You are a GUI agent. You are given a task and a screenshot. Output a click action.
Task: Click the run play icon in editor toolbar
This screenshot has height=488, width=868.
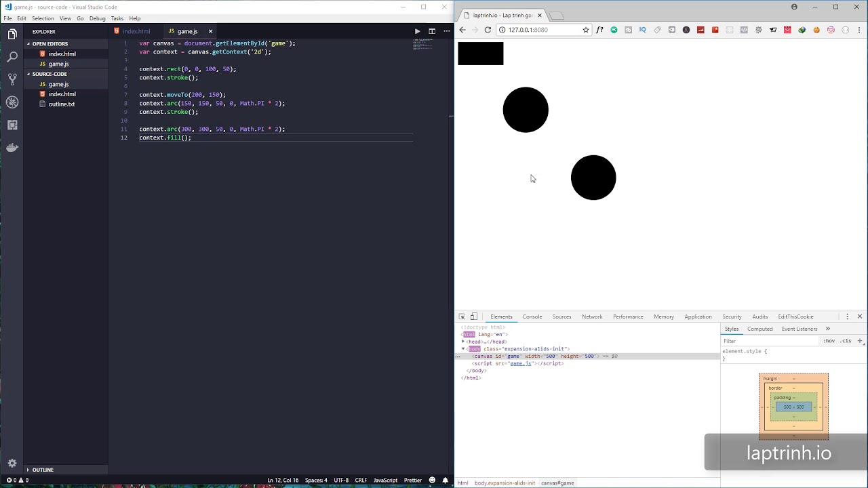click(417, 31)
